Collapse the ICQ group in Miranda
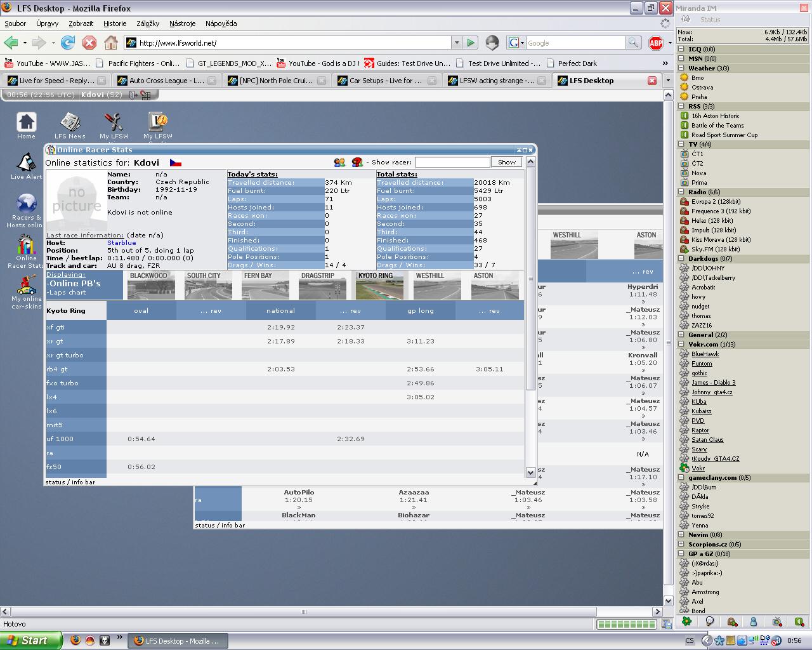812x650 pixels. click(x=681, y=49)
